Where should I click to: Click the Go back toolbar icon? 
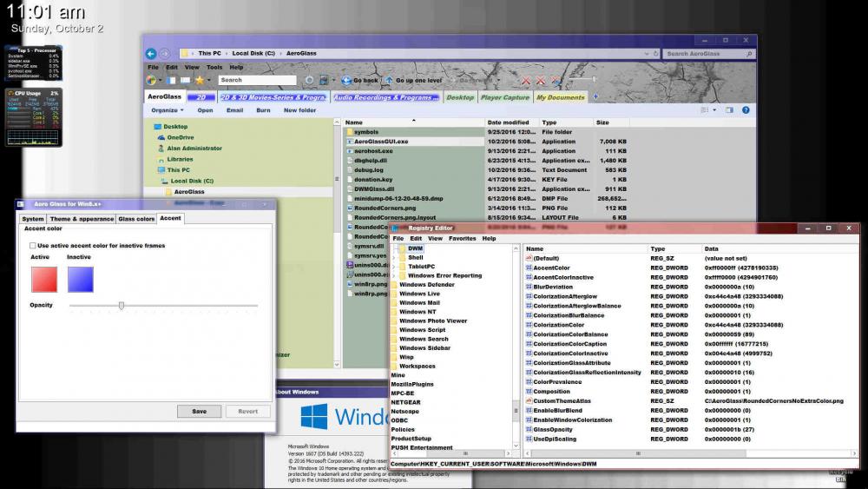point(346,80)
